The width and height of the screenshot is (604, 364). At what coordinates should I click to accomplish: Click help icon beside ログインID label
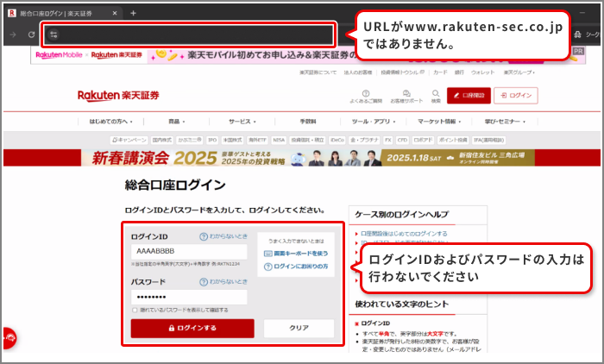coord(204,236)
